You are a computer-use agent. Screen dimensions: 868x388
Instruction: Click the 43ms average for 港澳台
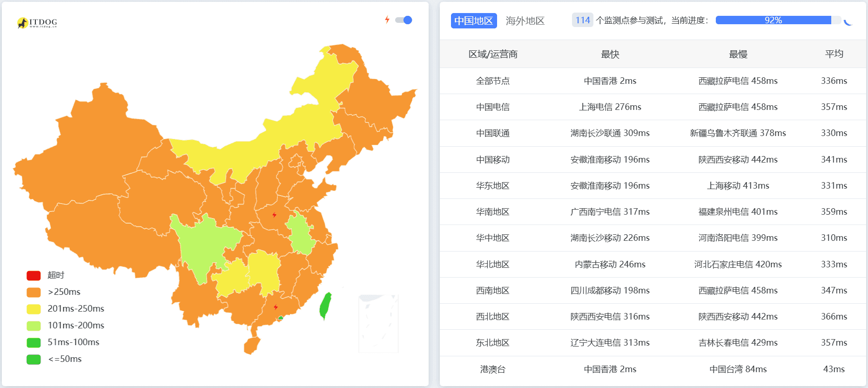(834, 369)
